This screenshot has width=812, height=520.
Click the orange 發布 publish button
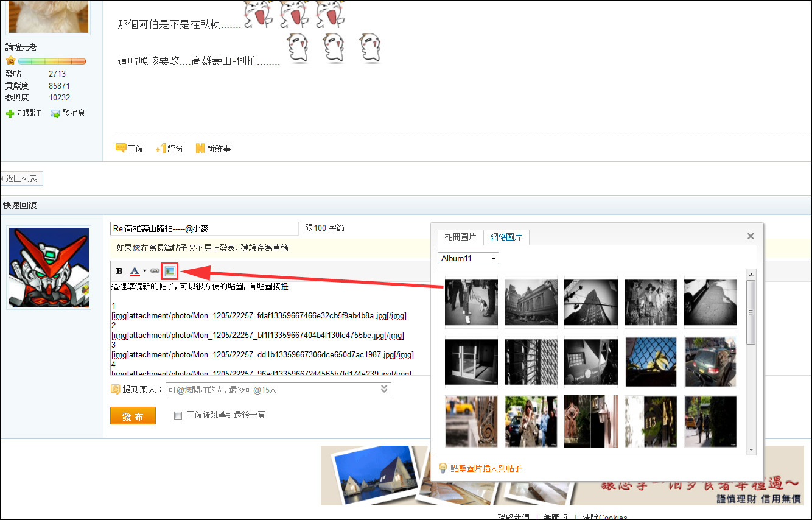133,416
